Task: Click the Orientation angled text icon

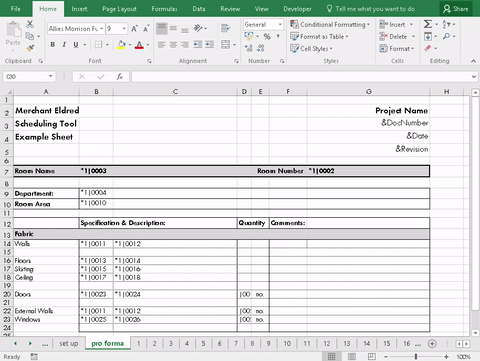Action: click(x=198, y=28)
